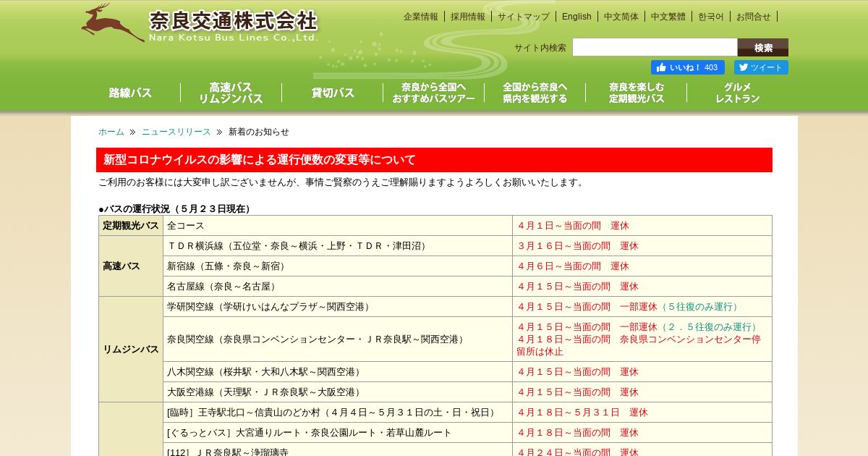Switch language to 한국어
This screenshot has width=868, height=456.
click(710, 17)
